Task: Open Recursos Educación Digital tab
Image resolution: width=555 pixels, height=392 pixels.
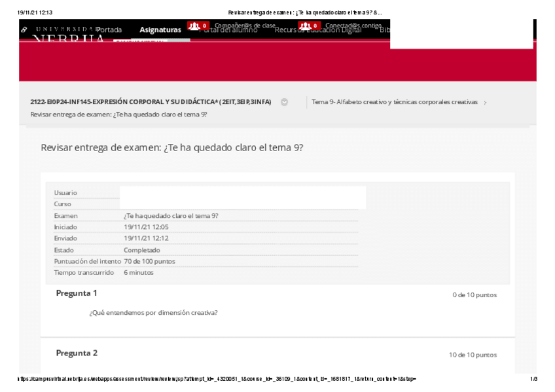Action: [x=318, y=31]
